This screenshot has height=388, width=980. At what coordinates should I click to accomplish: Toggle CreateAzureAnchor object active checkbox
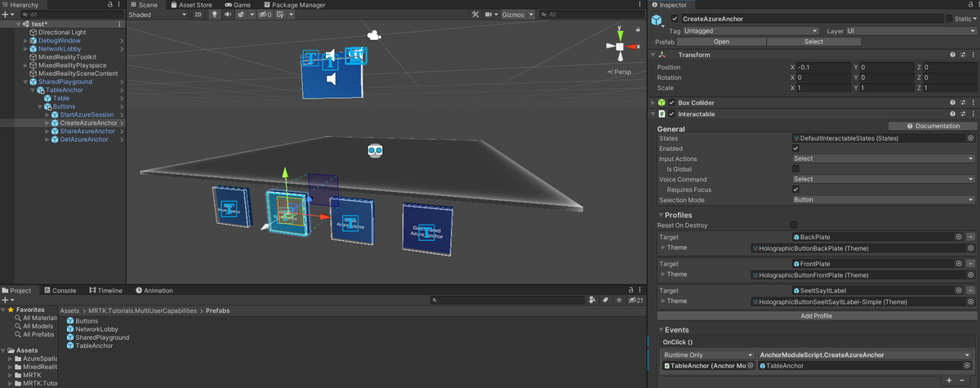coord(675,19)
